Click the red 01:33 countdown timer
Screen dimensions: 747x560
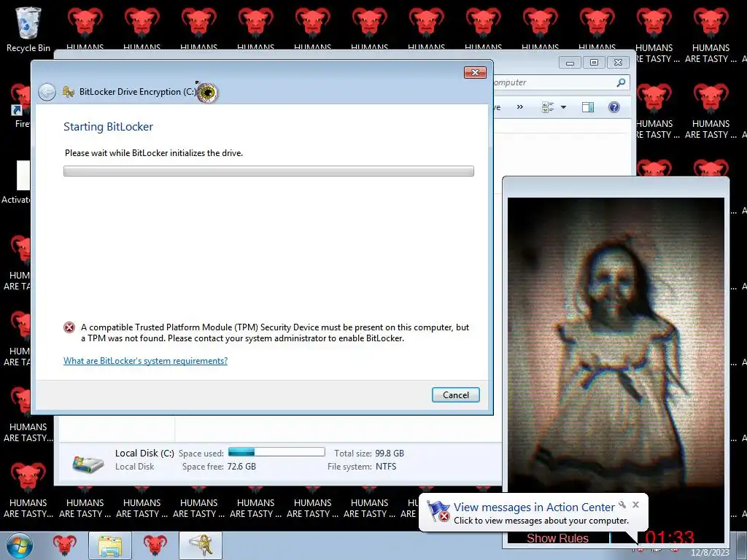tap(670, 537)
